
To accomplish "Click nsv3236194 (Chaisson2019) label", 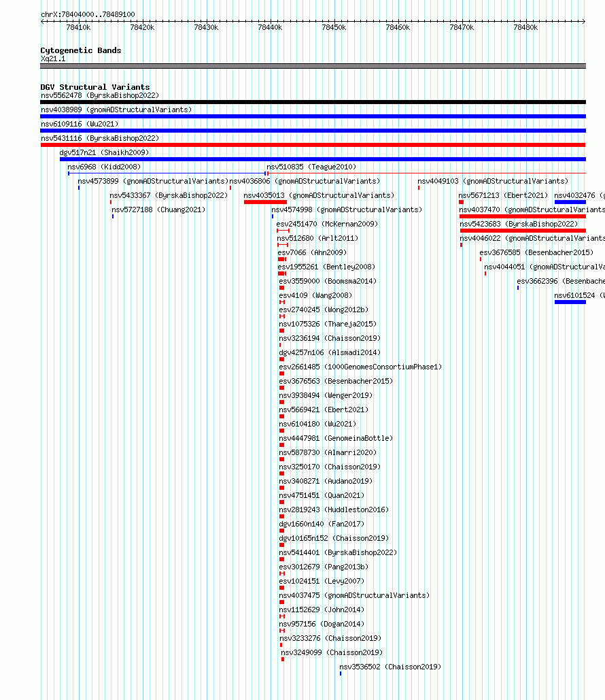I will click(330, 338).
